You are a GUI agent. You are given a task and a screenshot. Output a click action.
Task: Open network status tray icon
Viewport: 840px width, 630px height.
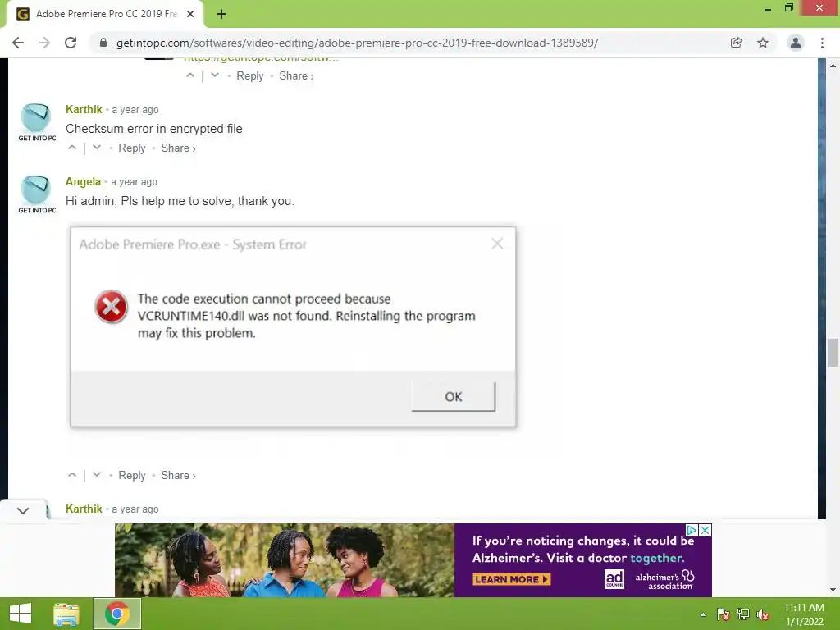[743, 614]
